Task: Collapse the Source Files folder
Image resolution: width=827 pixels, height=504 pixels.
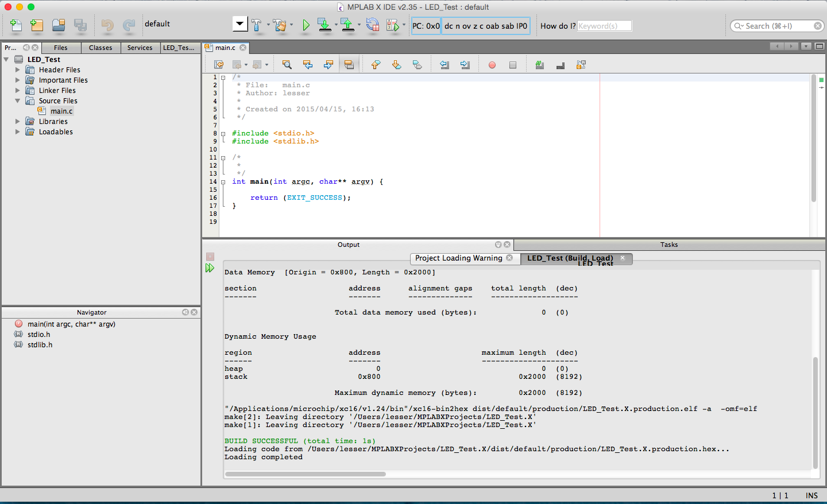Action: pos(18,101)
